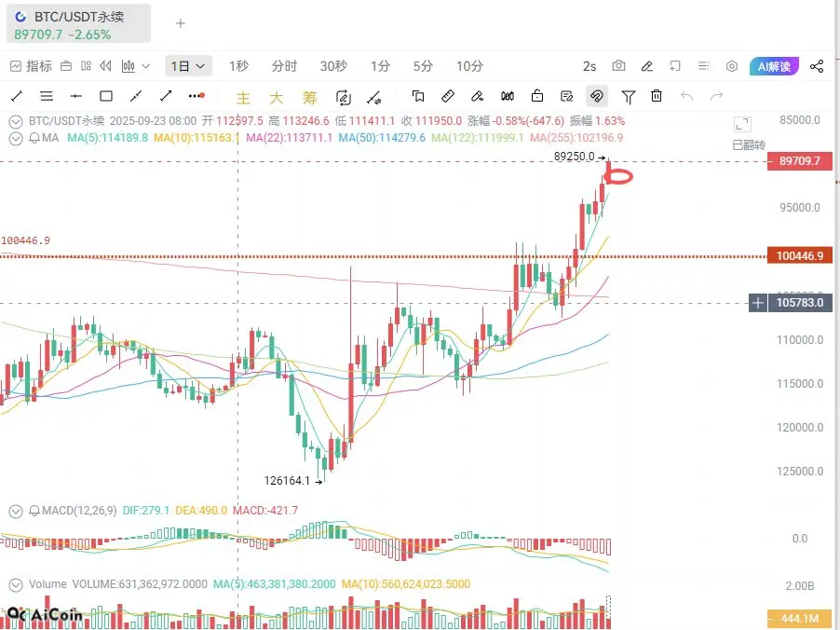Click the edit note panel icon

tap(567, 96)
